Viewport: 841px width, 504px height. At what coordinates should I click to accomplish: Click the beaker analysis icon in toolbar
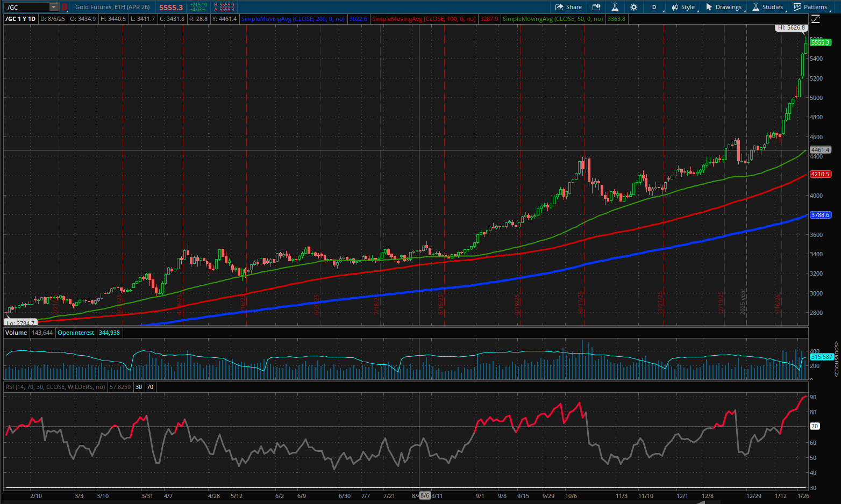tap(616, 7)
